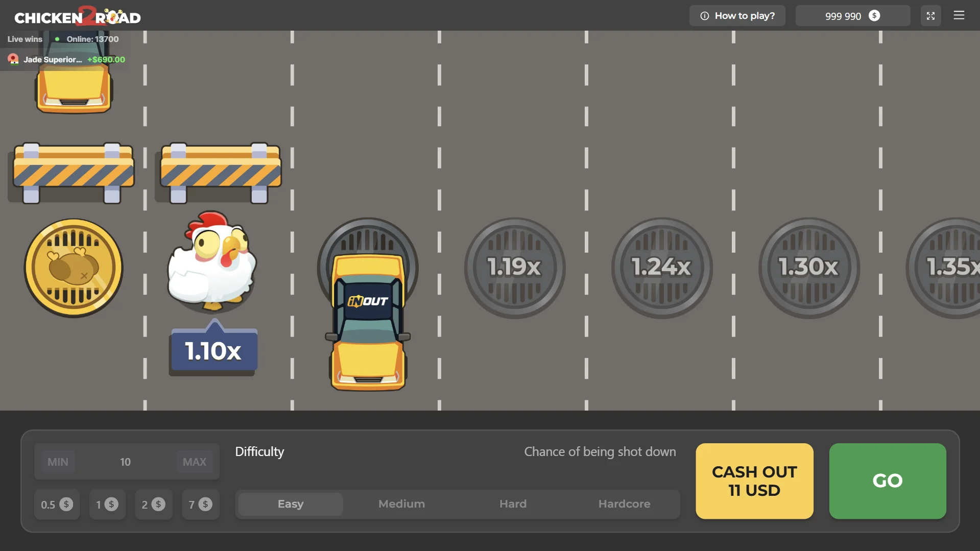
Task: Select Medium difficulty
Action: coord(401,504)
